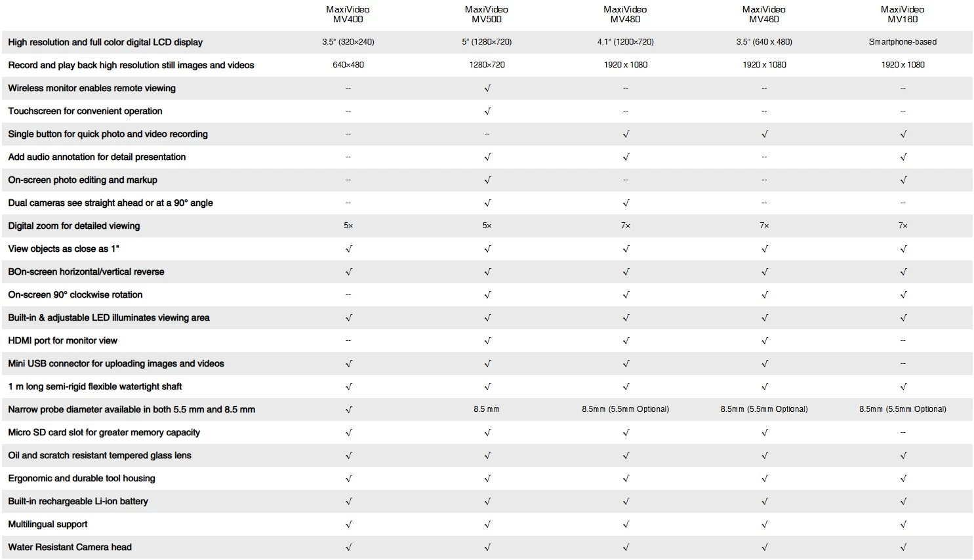974x560 pixels.
Task: Click MV160 checkmark for on-screen photo editing
Action: (903, 180)
